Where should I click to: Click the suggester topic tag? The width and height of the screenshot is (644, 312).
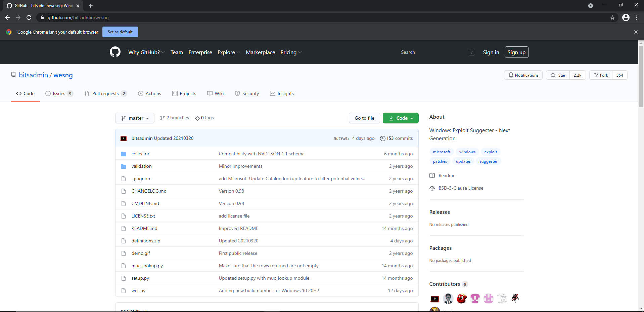(x=489, y=161)
